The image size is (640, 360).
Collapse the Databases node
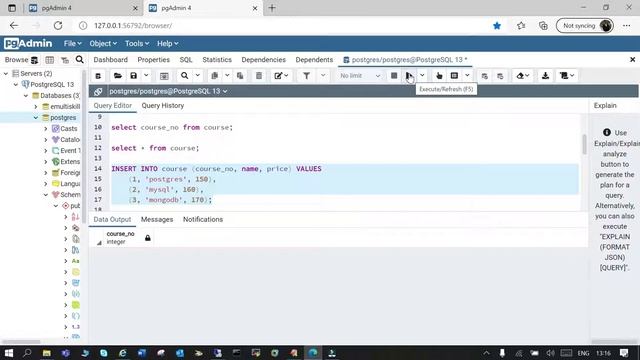coord(26,96)
